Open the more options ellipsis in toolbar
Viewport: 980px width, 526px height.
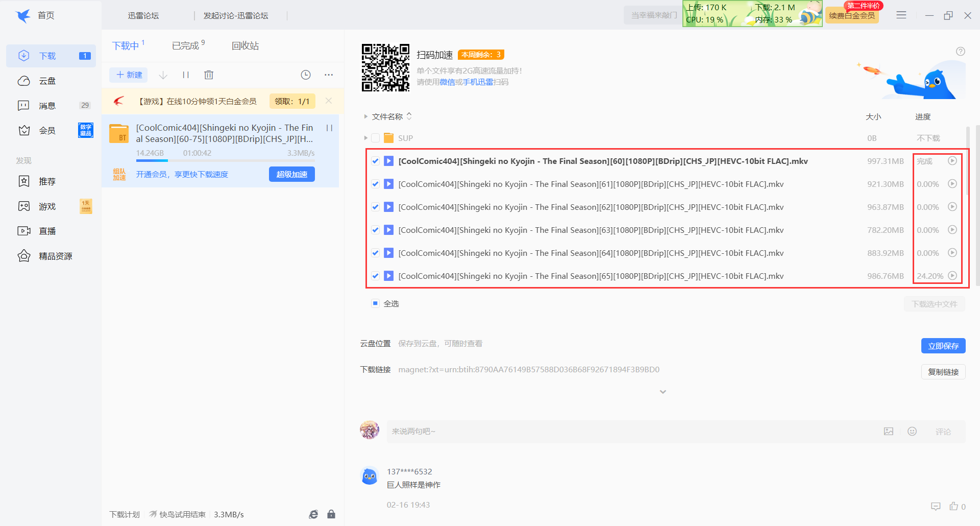pyautogui.click(x=329, y=75)
